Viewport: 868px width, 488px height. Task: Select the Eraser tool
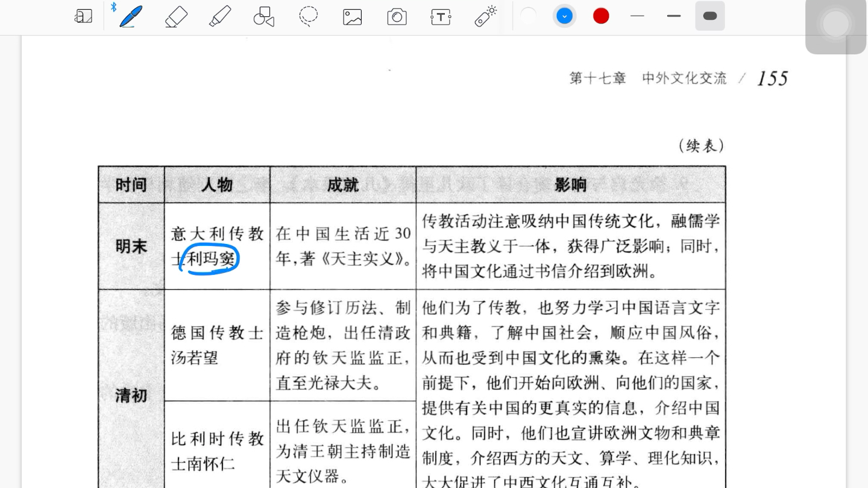[176, 16]
